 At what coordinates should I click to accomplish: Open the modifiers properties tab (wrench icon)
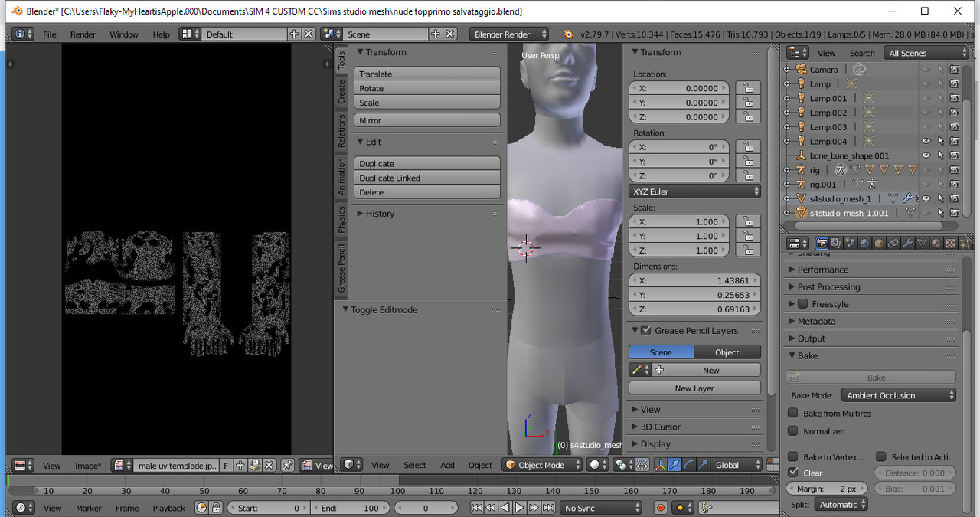pyautogui.click(x=907, y=244)
